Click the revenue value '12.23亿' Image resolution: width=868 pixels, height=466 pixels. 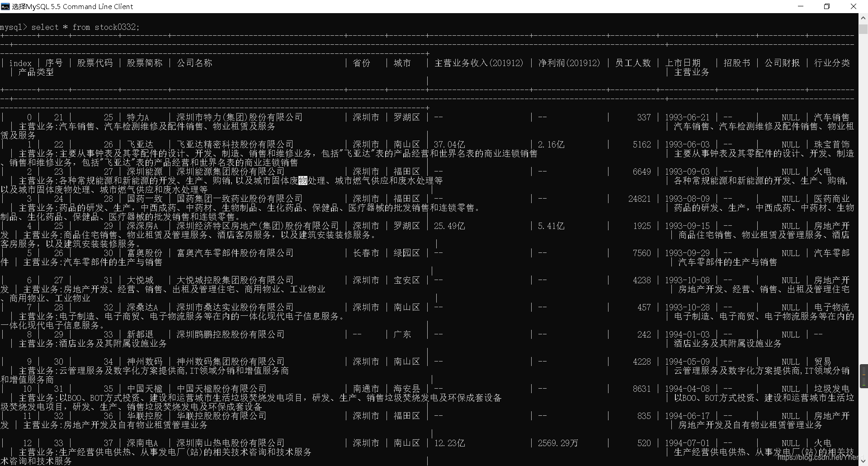449,443
